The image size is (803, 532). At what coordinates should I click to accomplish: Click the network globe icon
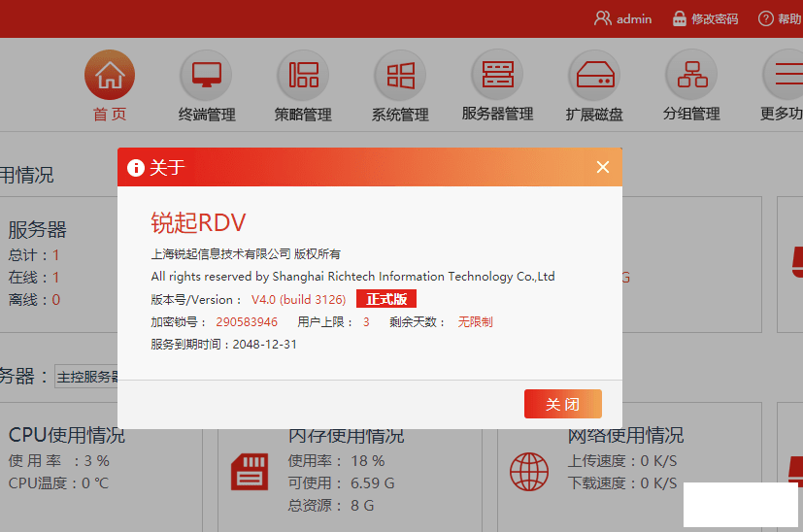529,472
